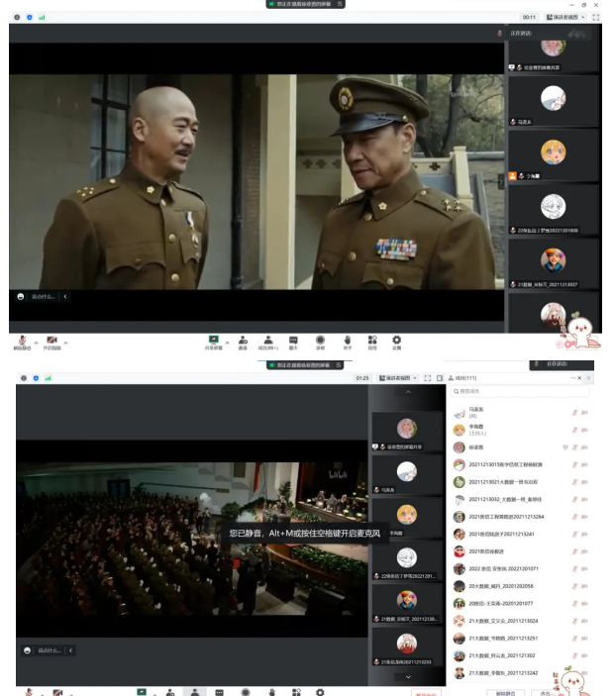Collapse chat input arrow in lower window
This screenshot has width=616, height=696.
click(x=70, y=650)
